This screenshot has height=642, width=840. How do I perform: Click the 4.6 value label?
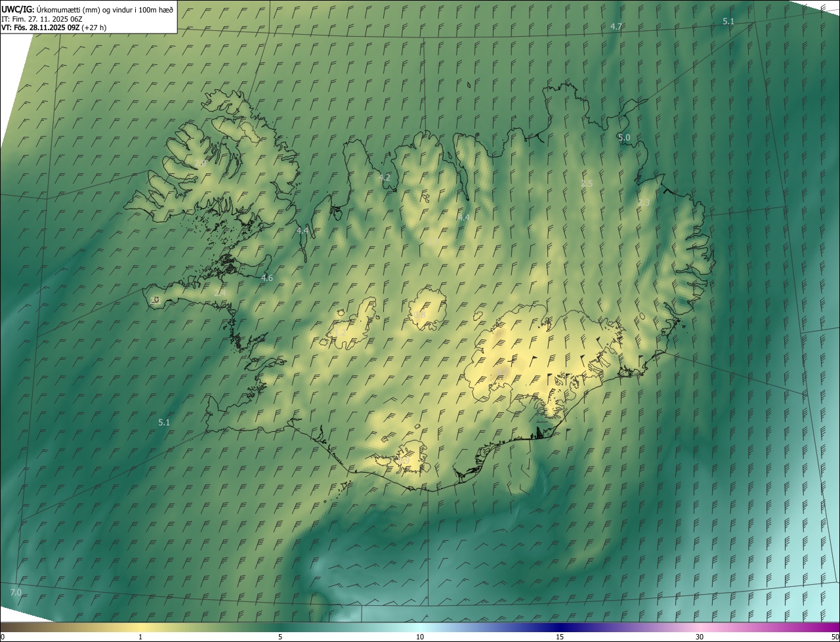267,278
